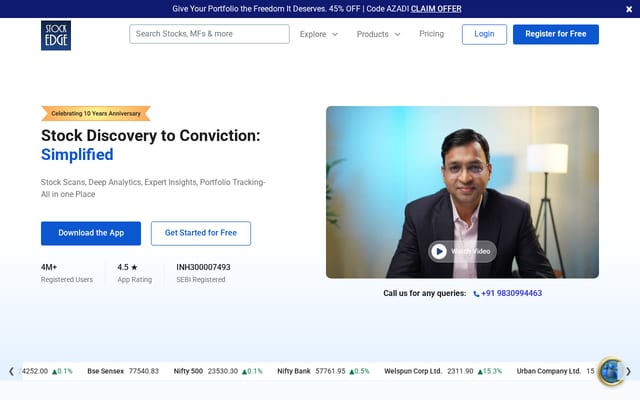Click the 4.5 star App Rating

click(135, 273)
